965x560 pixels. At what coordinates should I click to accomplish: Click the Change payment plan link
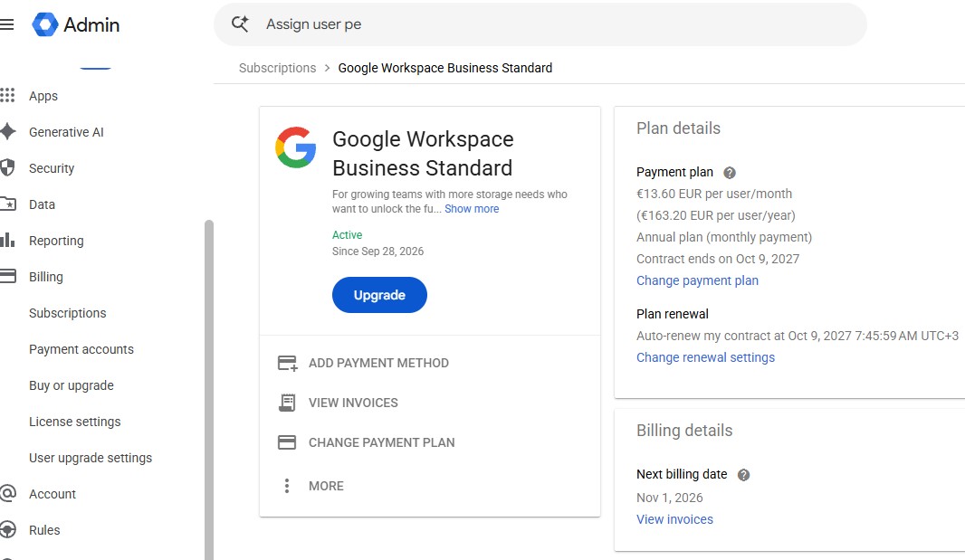(697, 280)
